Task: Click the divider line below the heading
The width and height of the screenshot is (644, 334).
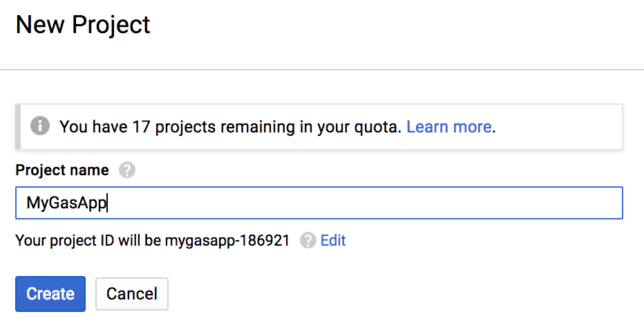Action: pyautogui.click(x=322, y=70)
